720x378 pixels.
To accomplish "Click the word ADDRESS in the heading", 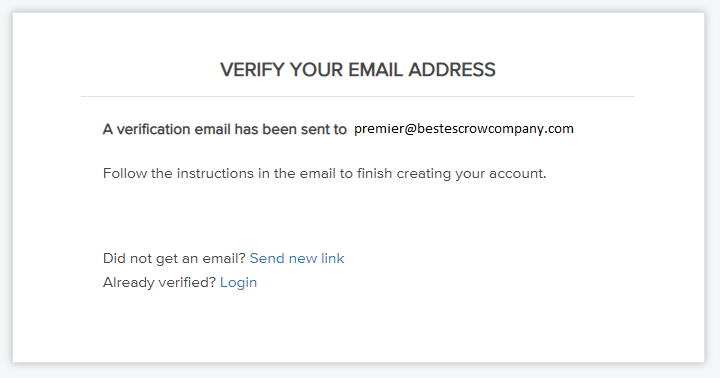I will 452,70.
